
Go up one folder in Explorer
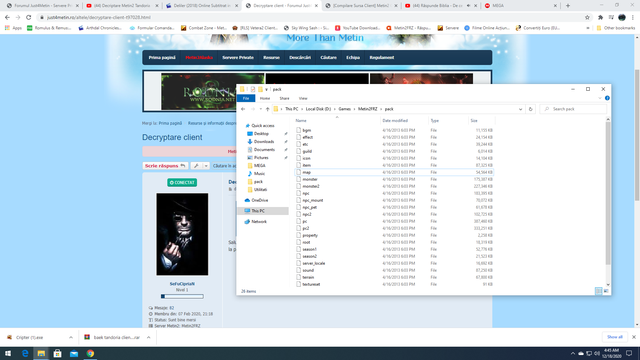pyautogui.click(x=267, y=109)
